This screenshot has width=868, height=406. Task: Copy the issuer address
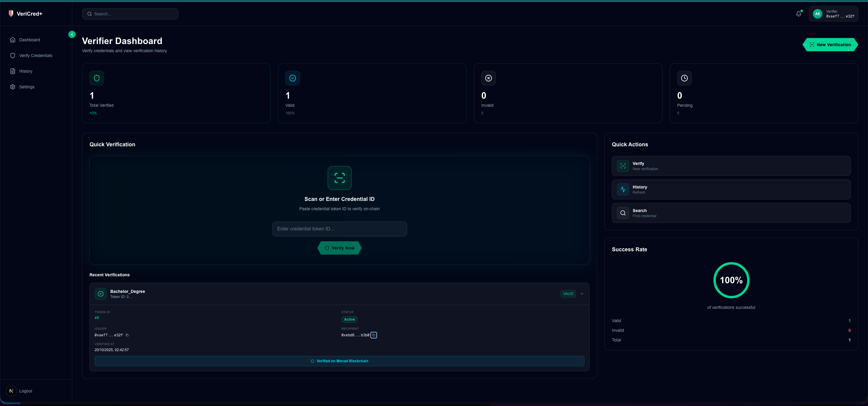pyautogui.click(x=127, y=335)
